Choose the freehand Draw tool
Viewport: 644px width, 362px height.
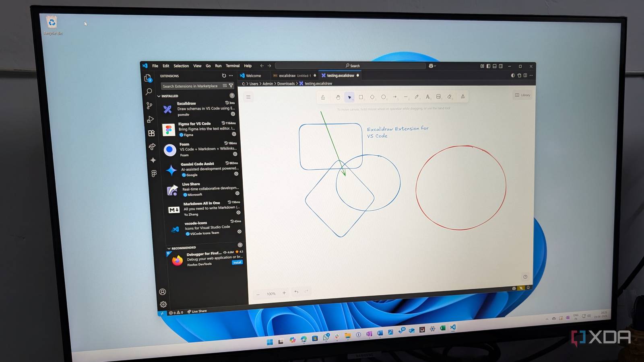(x=417, y=97)
